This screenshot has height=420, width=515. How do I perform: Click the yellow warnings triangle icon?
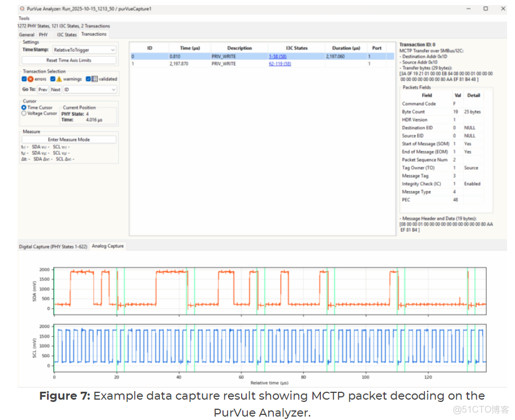pyautogui.click(x=59, y=79)
